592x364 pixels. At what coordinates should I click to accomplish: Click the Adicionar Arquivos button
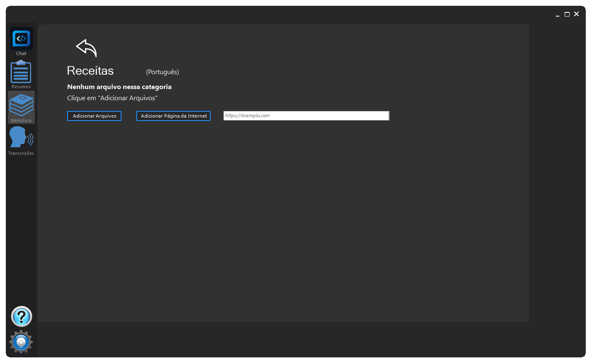[x=94, y=116]
